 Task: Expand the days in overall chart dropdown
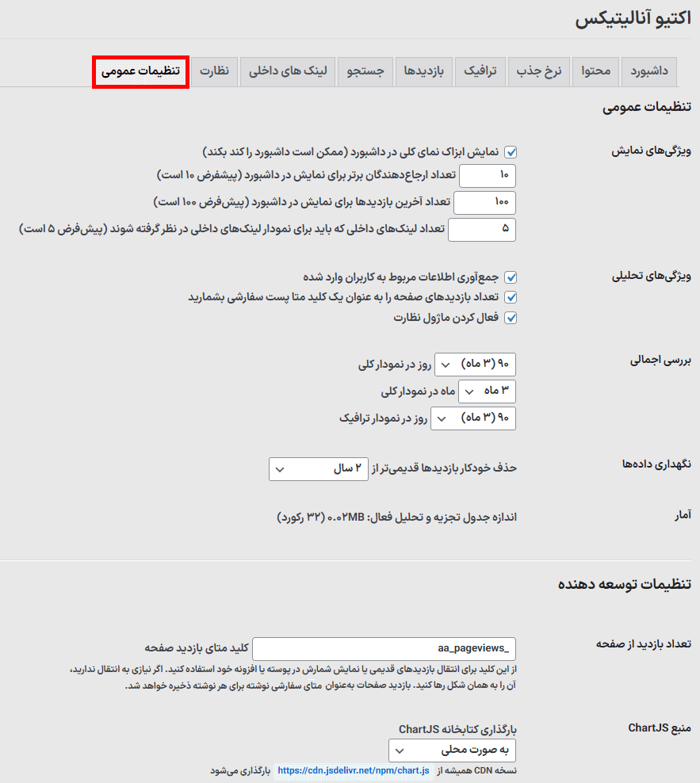point(476,365)
